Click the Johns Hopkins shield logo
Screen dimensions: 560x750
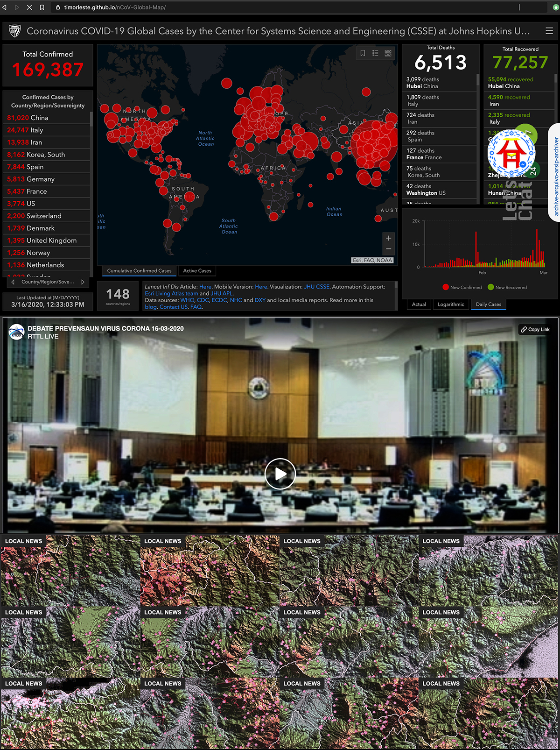(15, 31)
